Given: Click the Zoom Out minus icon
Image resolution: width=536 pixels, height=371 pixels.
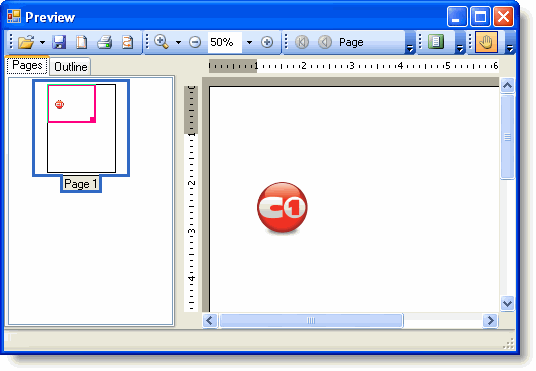Looking at the screenshot, I should click(195, 42).
